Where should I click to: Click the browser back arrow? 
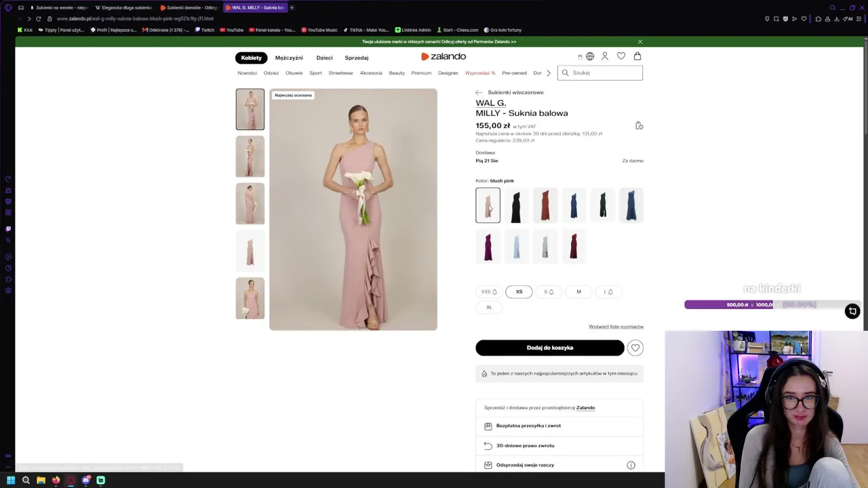coord(20,18)
